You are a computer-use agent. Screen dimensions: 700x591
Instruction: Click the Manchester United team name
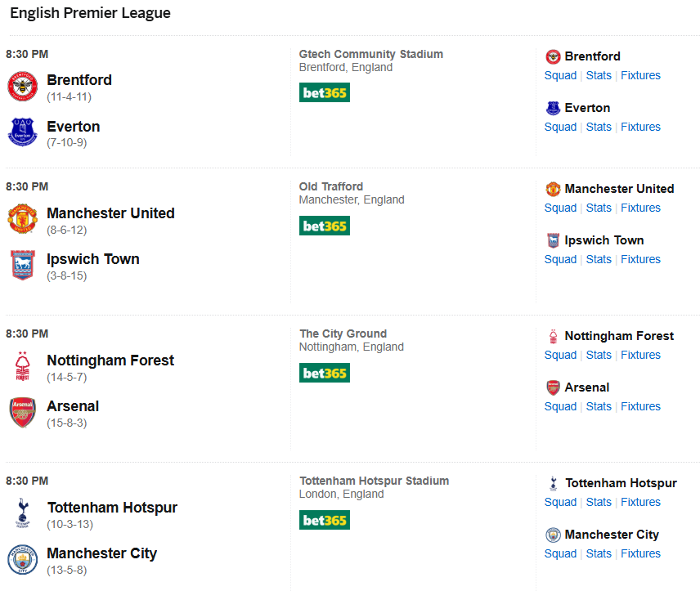point(110,213)
